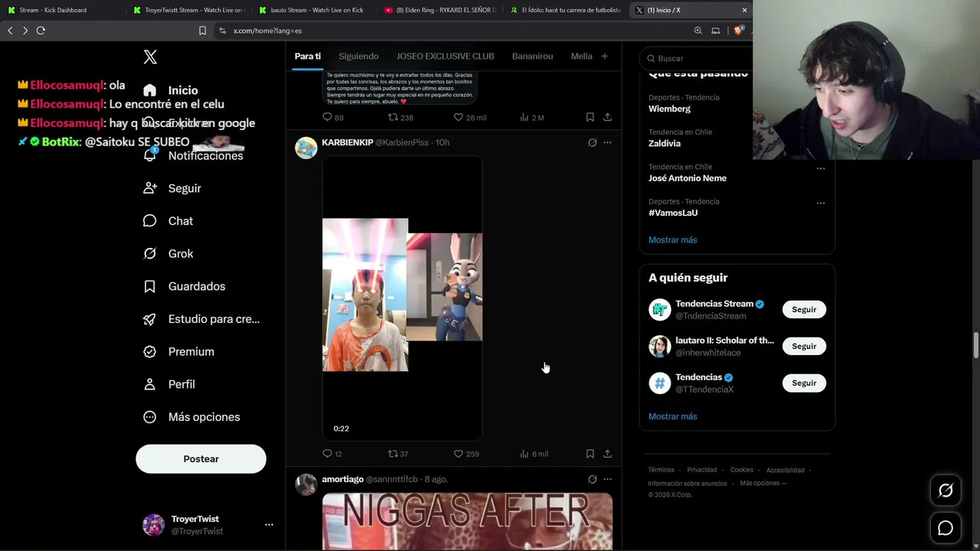This screenshot has height=551, width=980.
Task: Select the Para ti tab
Action: (x=308, y=56)
